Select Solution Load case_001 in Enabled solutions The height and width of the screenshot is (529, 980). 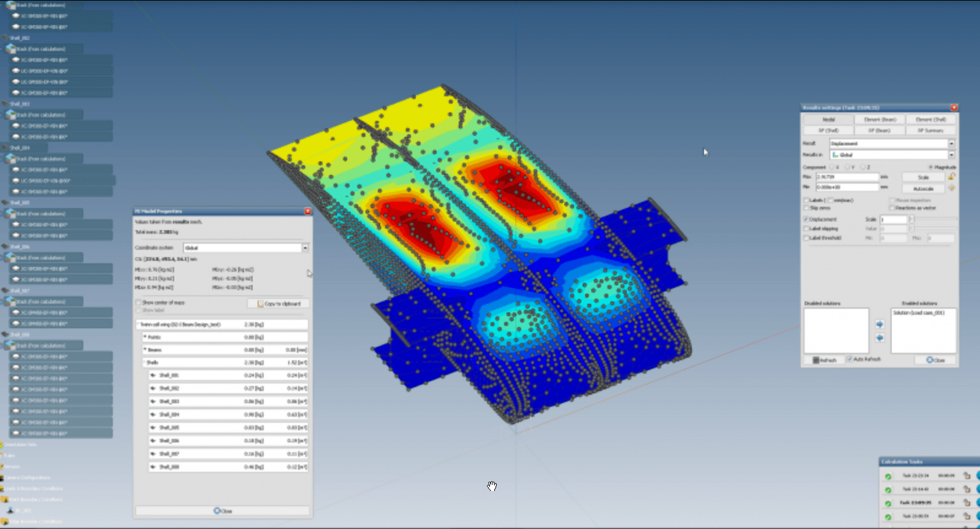coord(919,313)
